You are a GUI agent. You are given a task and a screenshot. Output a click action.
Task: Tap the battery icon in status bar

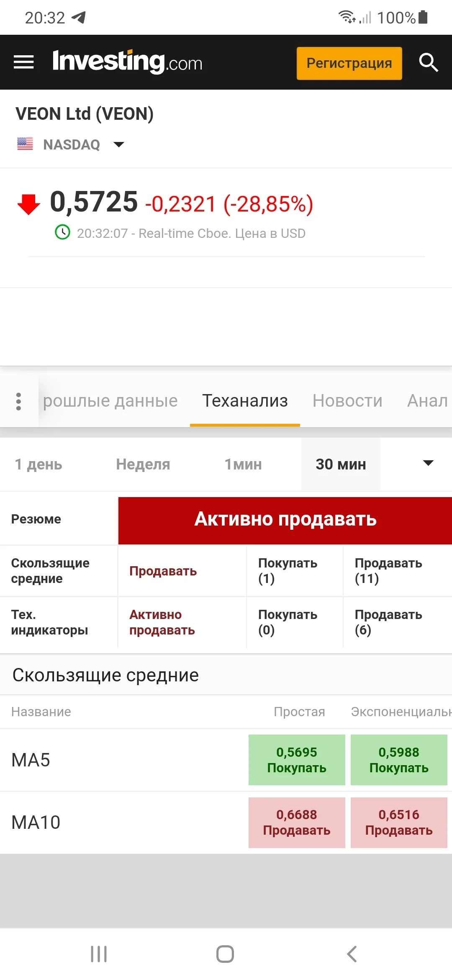423,17
